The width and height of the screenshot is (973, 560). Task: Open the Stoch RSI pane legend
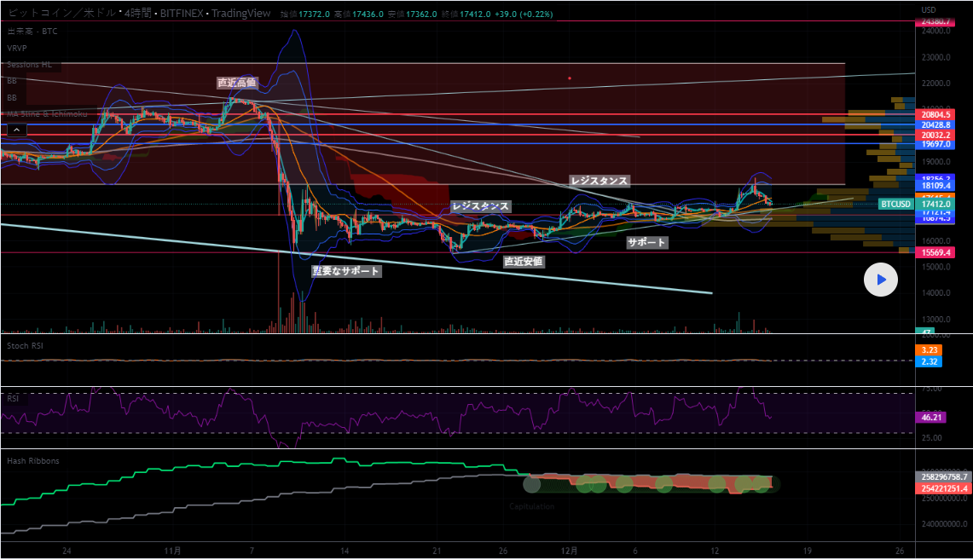point(25,345)
